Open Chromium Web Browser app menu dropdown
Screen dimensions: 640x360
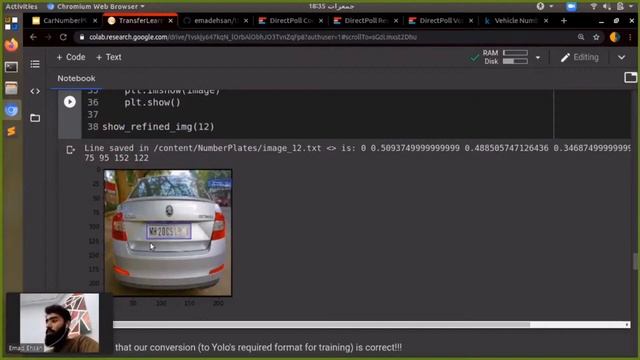(x=96, y=7)
